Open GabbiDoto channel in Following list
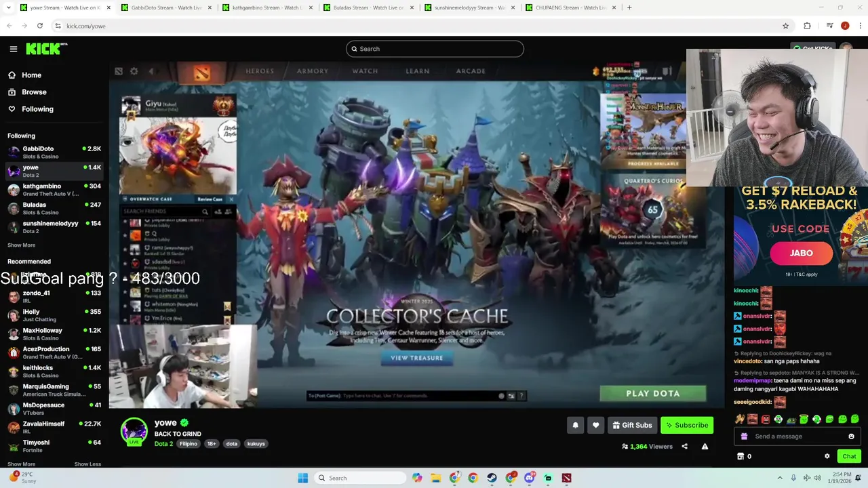 click(x=54, y=152)
